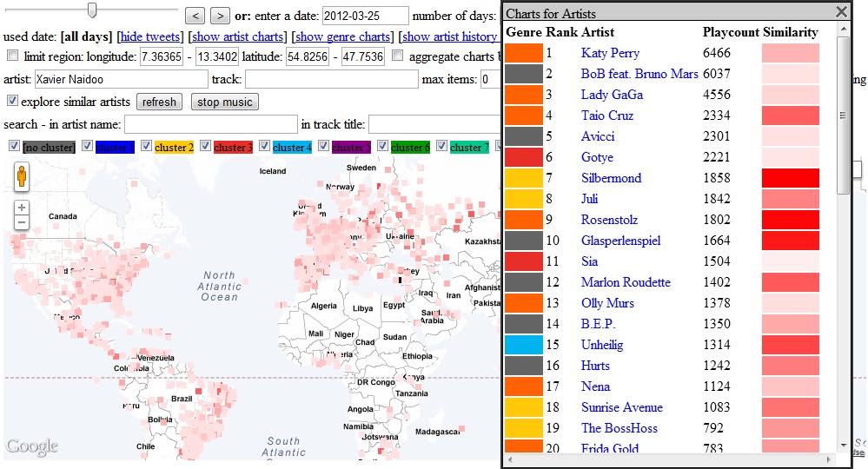Screen dimensions: 868x469
Task: Click horizontal scrollbar right arrow in charts
Action: point(828,459)
